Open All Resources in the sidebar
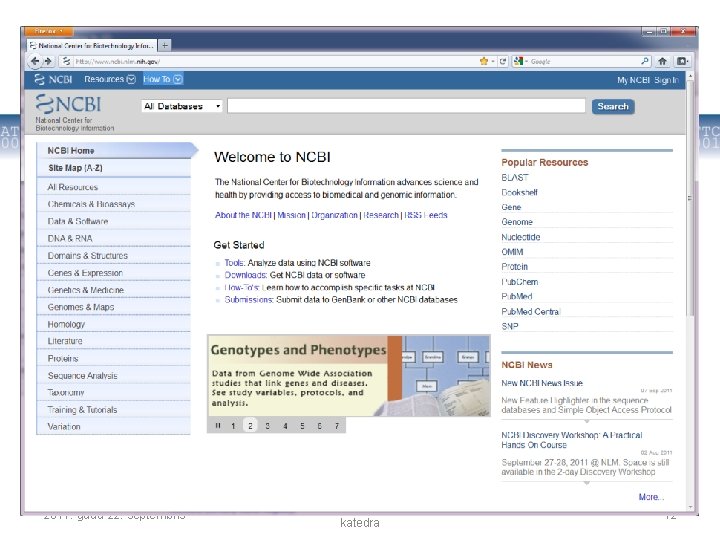 tap(113, 187)
